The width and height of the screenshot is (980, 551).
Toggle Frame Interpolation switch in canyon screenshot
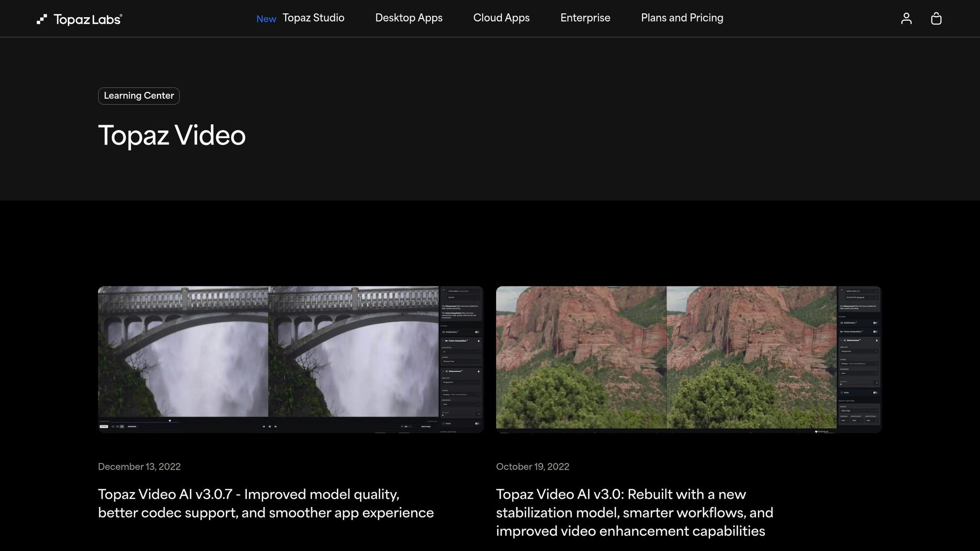click(x=875, y=331)
